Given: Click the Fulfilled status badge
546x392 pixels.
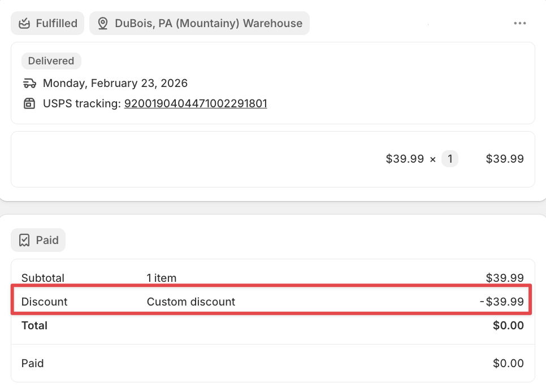Looking at the screenshot, I should pyautogui.click(x=47, y=23).
